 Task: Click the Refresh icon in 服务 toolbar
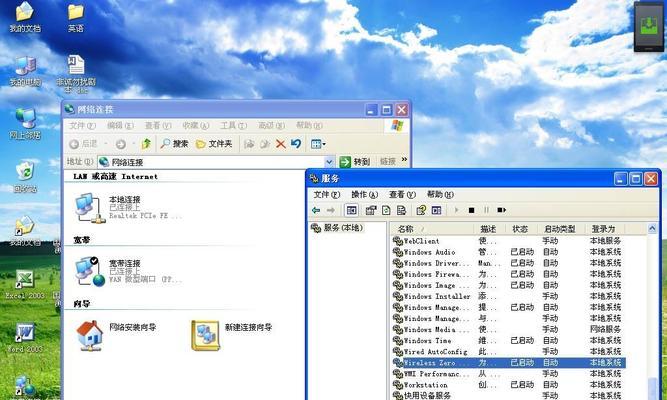coord(386,210)
